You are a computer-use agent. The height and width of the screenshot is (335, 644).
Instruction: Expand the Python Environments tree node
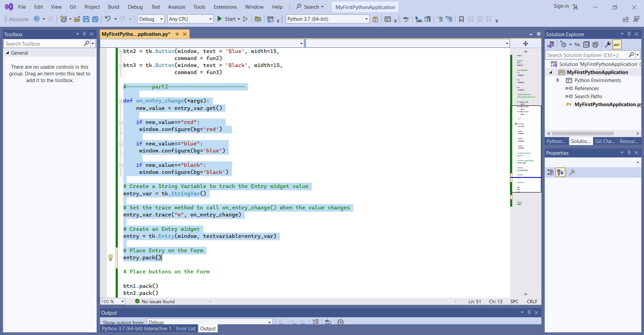click(558, 80)
